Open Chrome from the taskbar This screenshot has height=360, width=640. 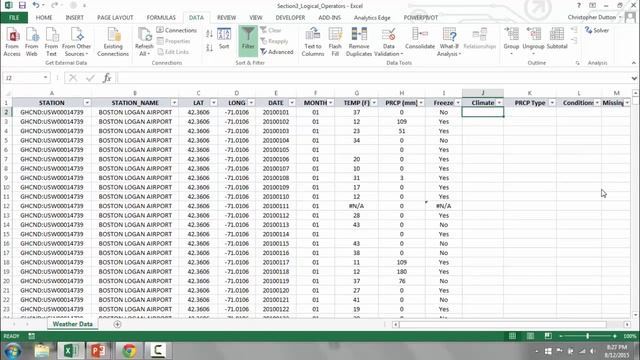[129, 351]
